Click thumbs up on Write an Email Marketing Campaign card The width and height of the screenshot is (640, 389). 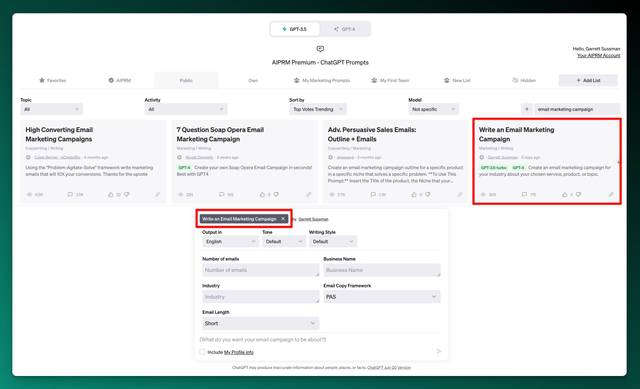coord(565,195)
